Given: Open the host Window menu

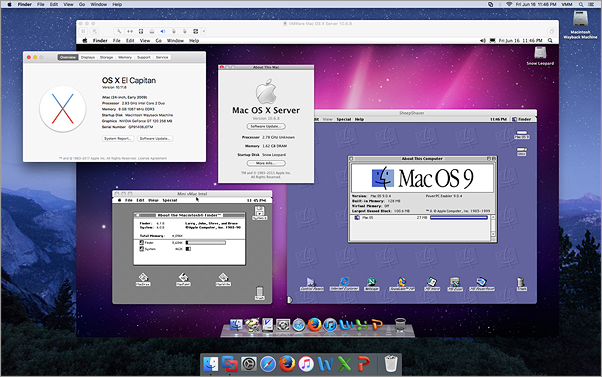Looking at the screenshot, I should (x=99, y=4).
